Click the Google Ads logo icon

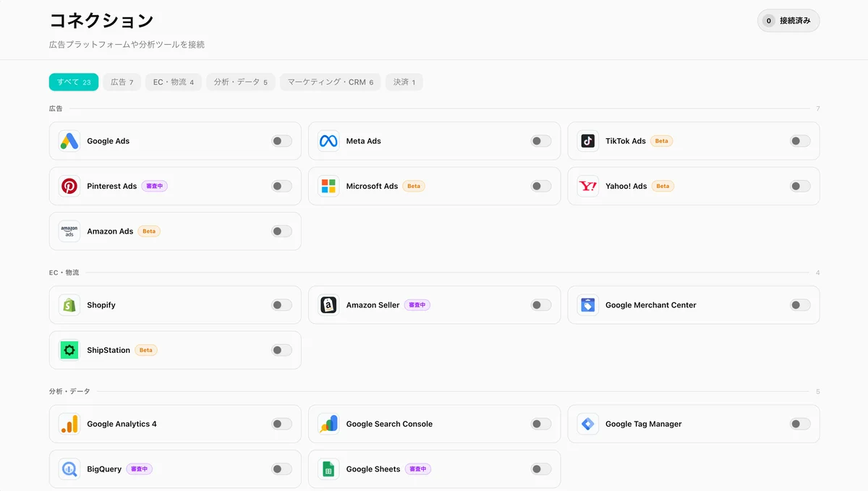pyautogui.click(x=69, y=140)
